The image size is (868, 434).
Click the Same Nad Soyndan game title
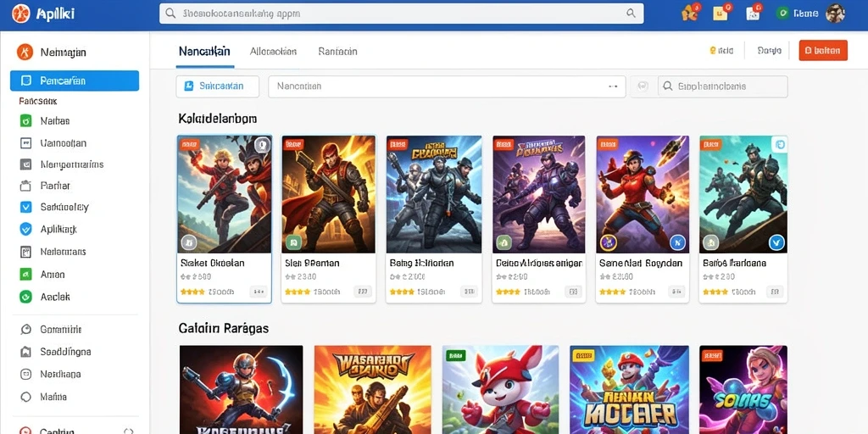[641, 264]
